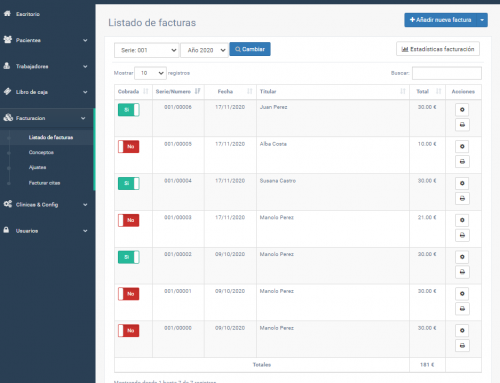The height and width of the screenshot is (383, 500).
Task: Expand Usuarios sidebar menu
Action: coord(47,231)
